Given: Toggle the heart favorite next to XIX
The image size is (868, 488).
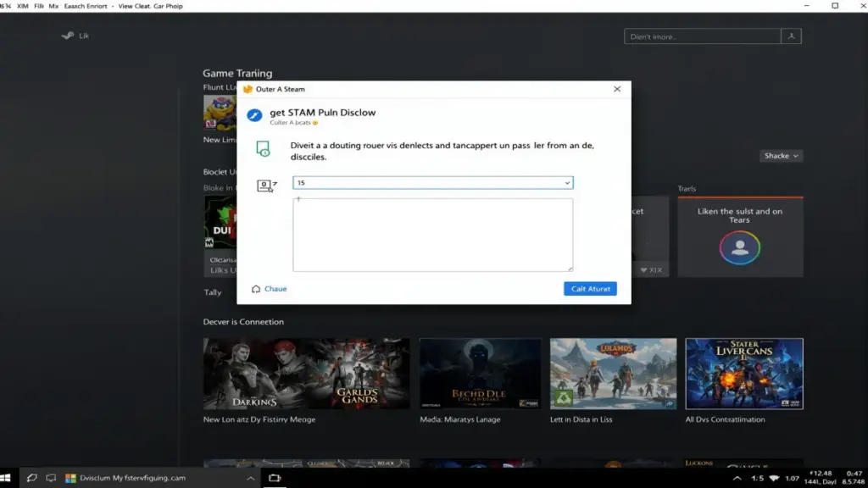Looking at the screenshot, I should click(x=644, y=269).
